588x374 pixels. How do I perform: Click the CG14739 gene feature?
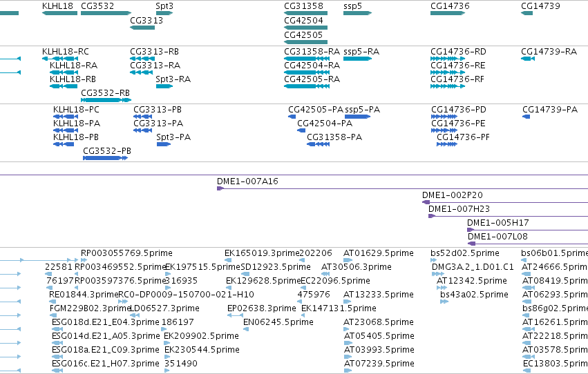(x=527, y=13)
